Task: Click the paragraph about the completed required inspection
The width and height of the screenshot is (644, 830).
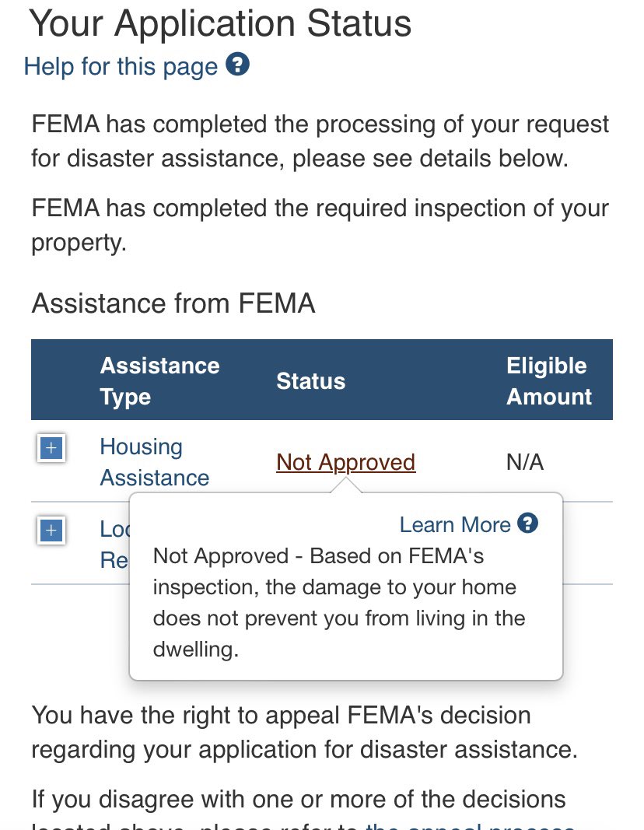Action: click(320, 225)
